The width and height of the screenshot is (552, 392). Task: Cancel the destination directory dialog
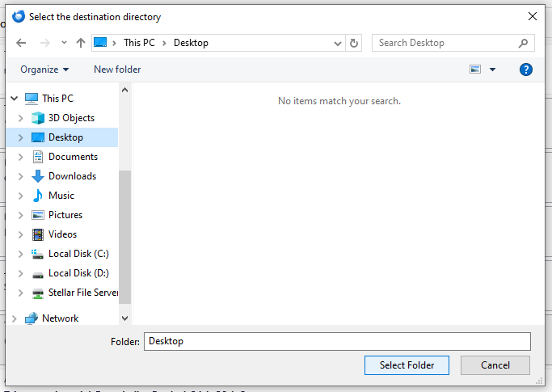pyautogui.click(x=495, y=365)
